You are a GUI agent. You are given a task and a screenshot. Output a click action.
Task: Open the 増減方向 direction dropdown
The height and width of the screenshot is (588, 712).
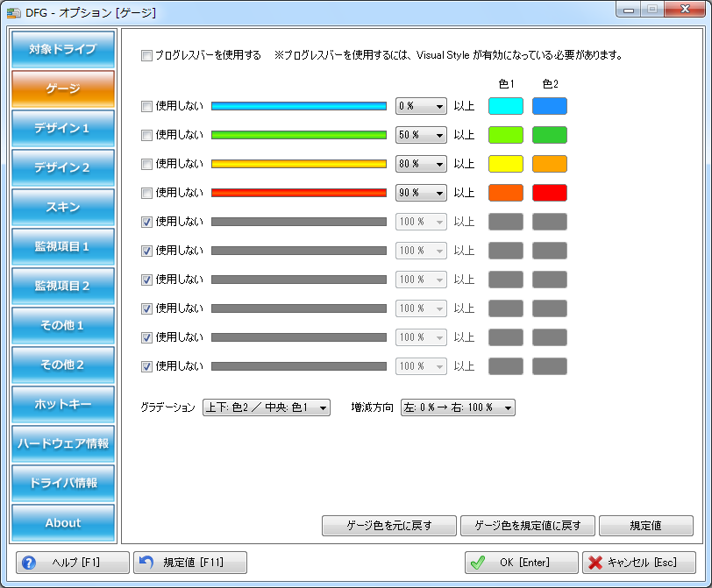coord(457,407)
